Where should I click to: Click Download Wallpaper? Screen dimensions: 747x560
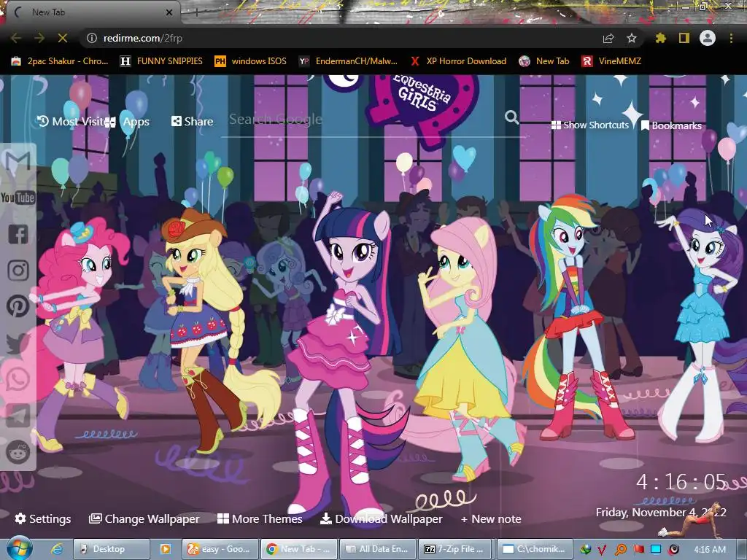click(381, 518)
